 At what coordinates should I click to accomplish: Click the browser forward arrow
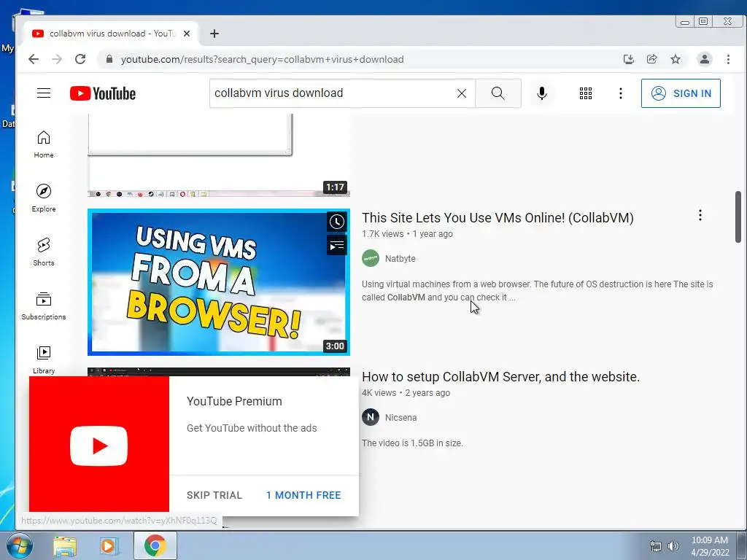(x=57, y=59)
